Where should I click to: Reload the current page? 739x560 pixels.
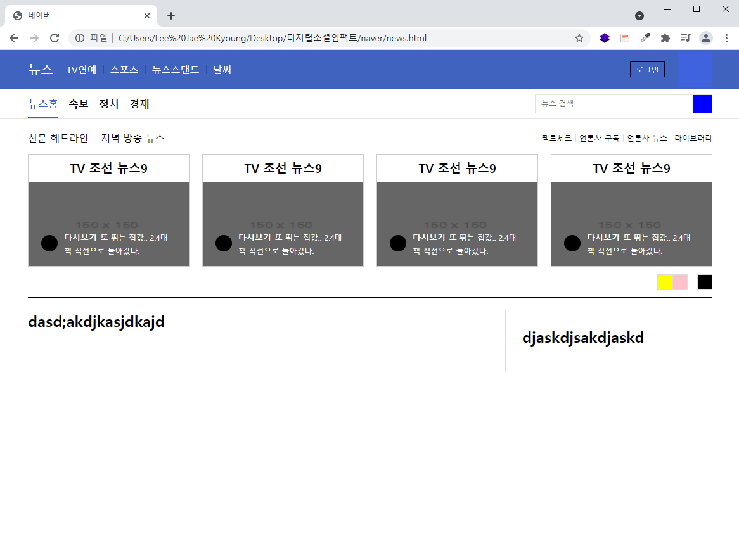tap(55, 38)
